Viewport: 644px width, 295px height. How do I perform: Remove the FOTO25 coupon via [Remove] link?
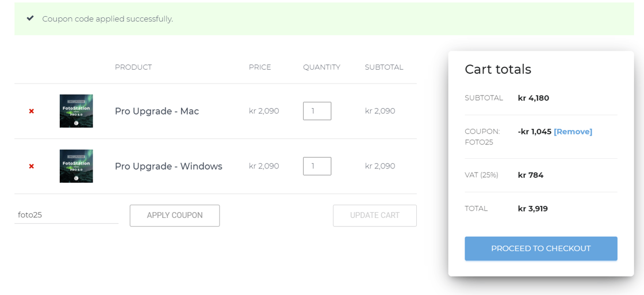point(573,132)
